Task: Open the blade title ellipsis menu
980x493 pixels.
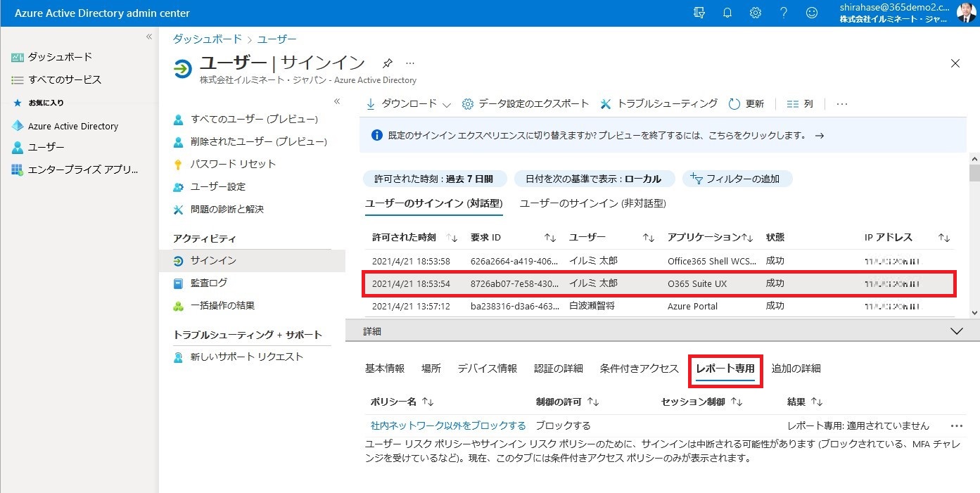Action: 410,63
